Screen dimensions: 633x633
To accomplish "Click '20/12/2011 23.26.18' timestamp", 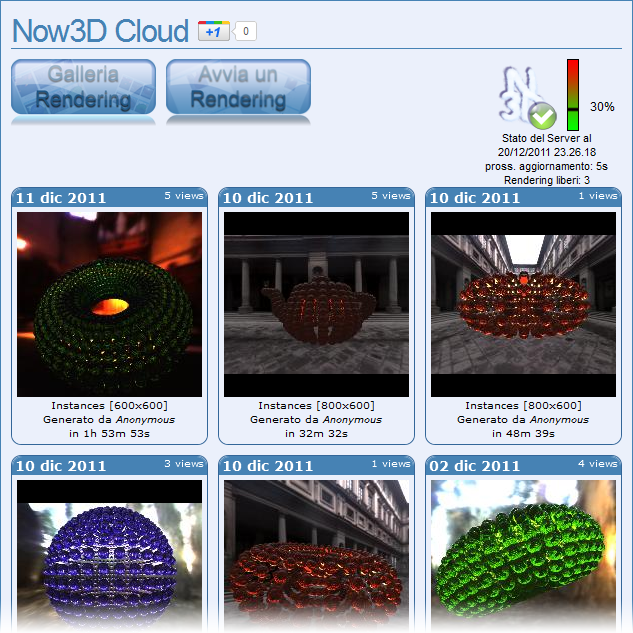I will pos(547,152).
